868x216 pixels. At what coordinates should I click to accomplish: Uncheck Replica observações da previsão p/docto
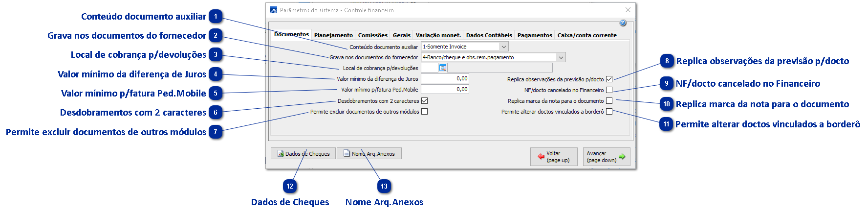609,79
